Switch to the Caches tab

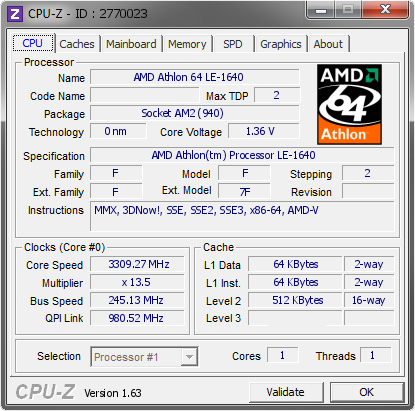click(x=77, y=44)
